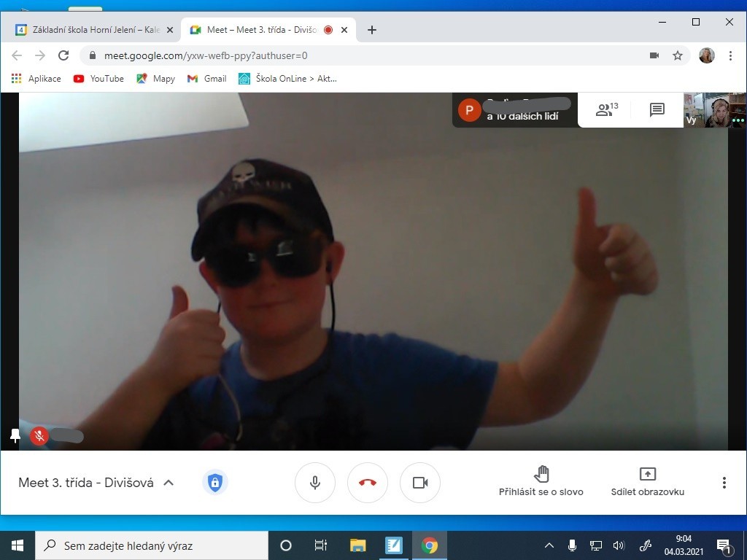Click Sdílet obrazovku to share screen

pyautogui.click(x=648, y=482)
